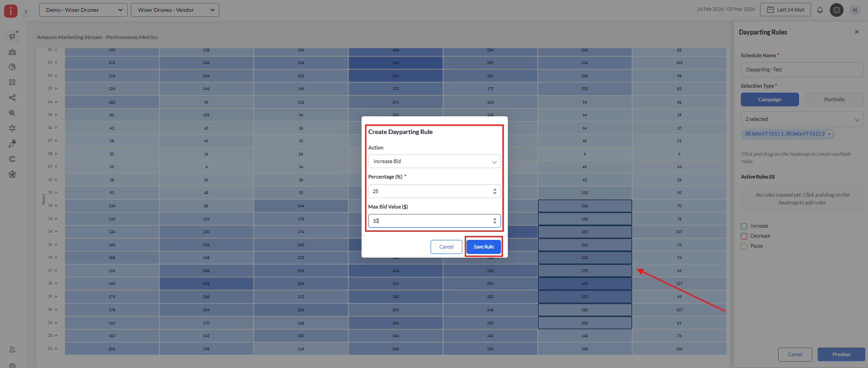Open the share nodes icon in sidebar
868x368 pixels.
coord(12,98)
